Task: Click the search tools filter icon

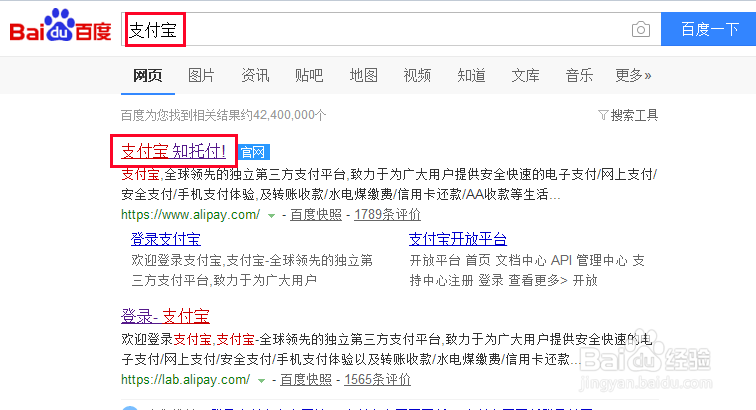Action: 603,115
